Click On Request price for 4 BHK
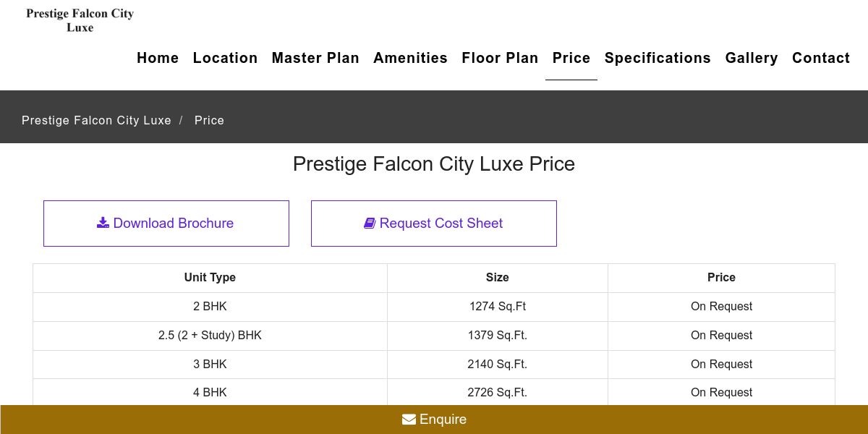868x434 pixels. click(721, 392)
